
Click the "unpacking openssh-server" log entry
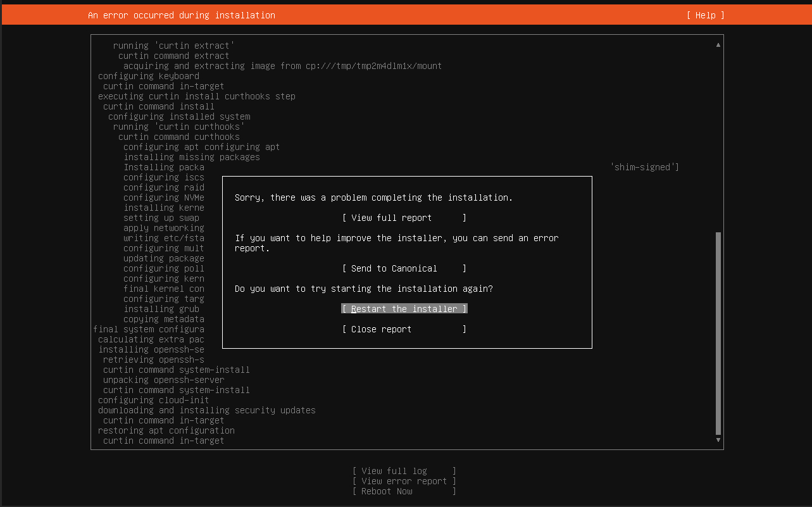[163, 380]
